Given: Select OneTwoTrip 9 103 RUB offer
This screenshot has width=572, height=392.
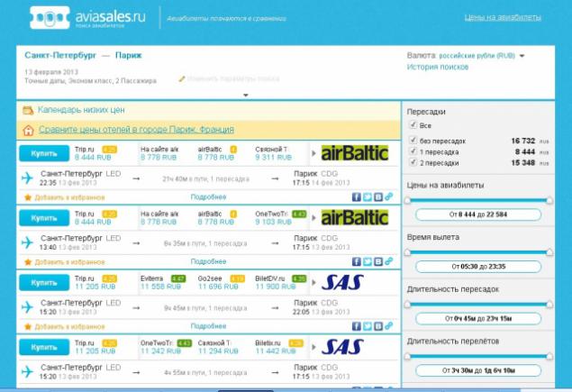Looking at the screenshot, I should coord(280,218).
